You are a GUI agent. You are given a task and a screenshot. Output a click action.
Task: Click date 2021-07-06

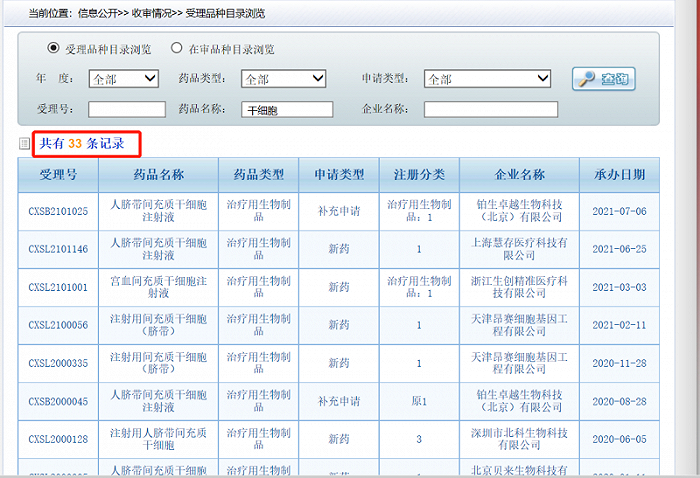click(x=620, y=211)
